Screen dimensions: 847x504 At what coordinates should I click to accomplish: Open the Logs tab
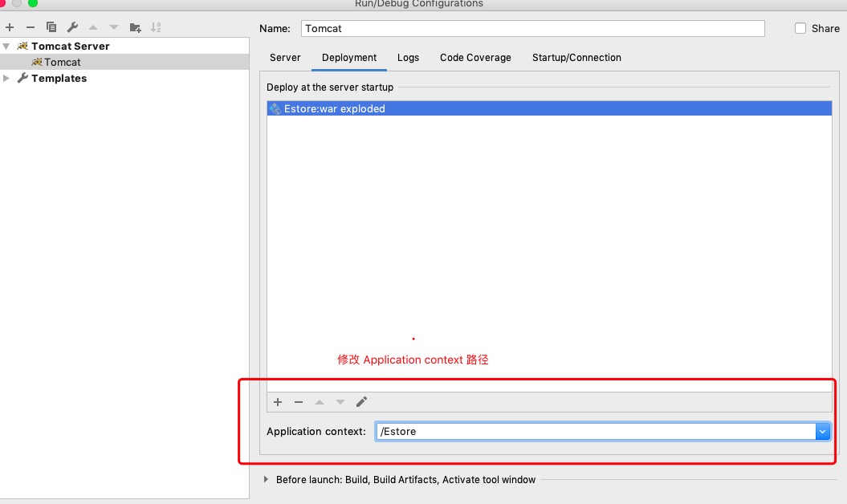pyautogui.click(x=408, y=58)
